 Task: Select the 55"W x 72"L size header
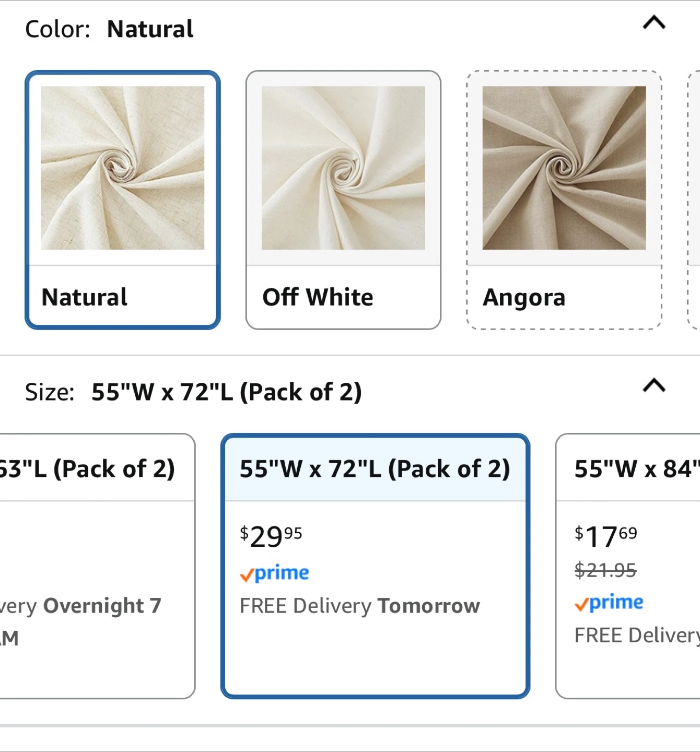click(375, 469)
